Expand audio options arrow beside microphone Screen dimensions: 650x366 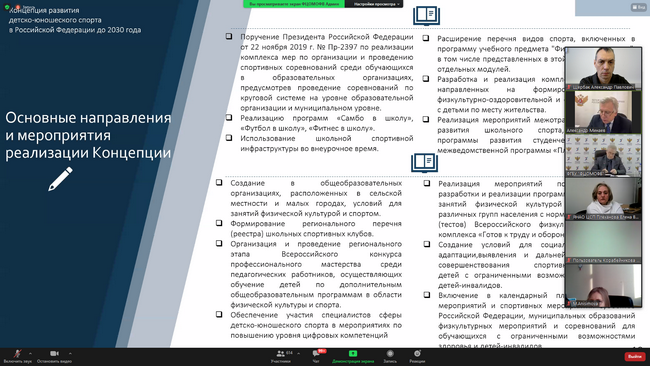click(x=30, y=354)
